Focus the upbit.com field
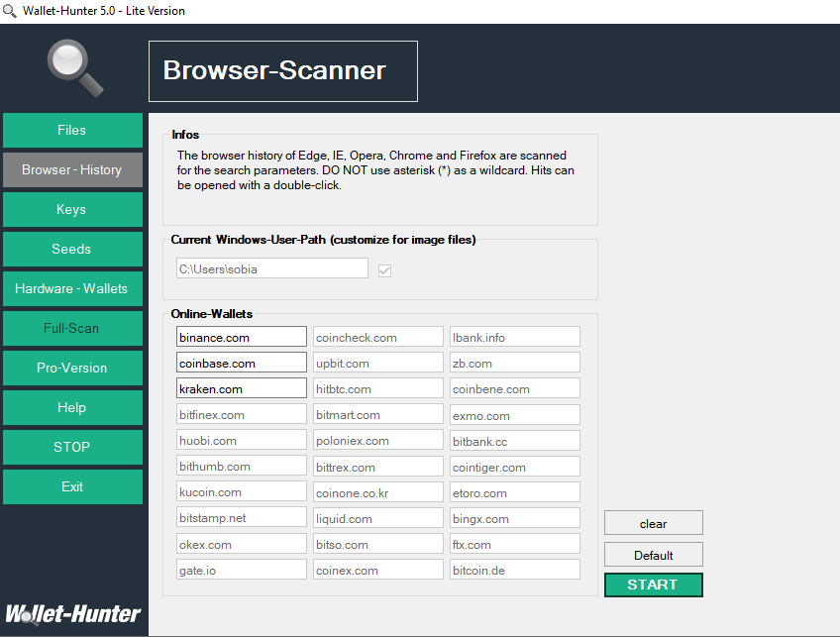Image resolution: width=840 pixels, height=637 pixels. [378, 363]
